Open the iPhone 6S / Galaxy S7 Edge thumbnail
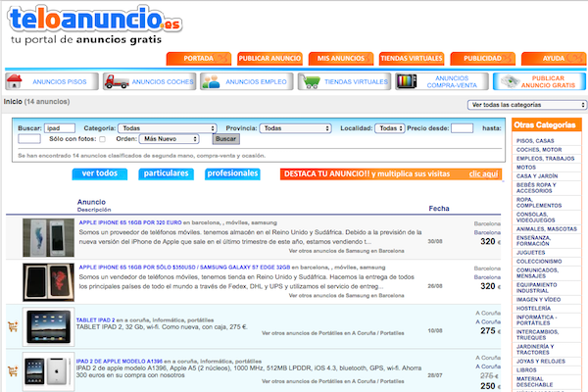 (48, 282)
